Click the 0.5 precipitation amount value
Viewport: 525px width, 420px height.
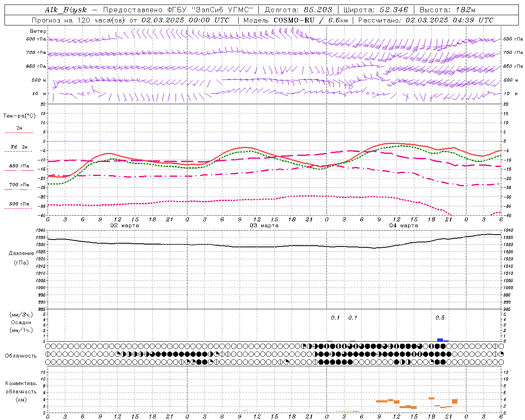[440, 317]
